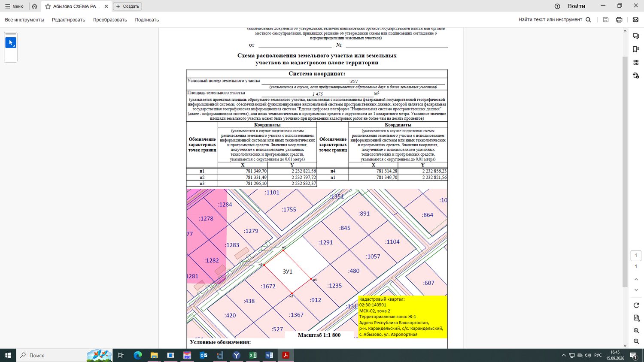This screenshot has height=362, width=644.
Task: Open Excel from the taskbar
Action: pyautogui.click(x=253, y=355)
